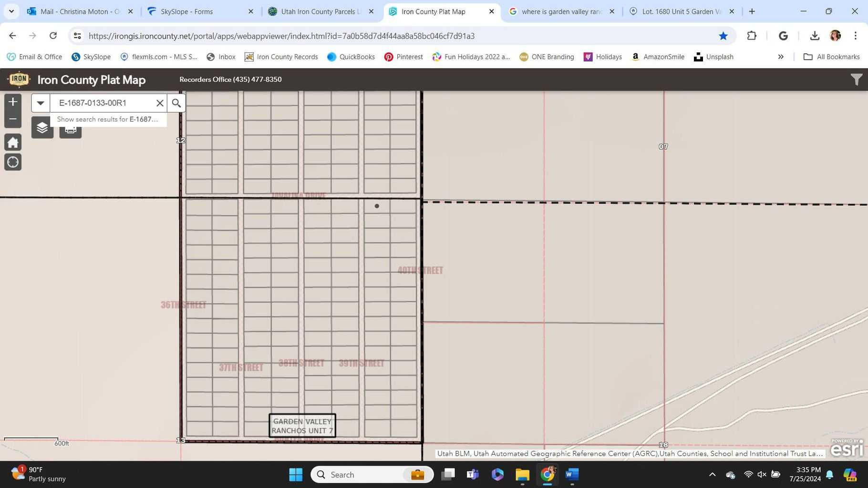Open the 3:35 PM clock and calendar
Viewport: 868px width, 488px height.
[x=805, y=475]
